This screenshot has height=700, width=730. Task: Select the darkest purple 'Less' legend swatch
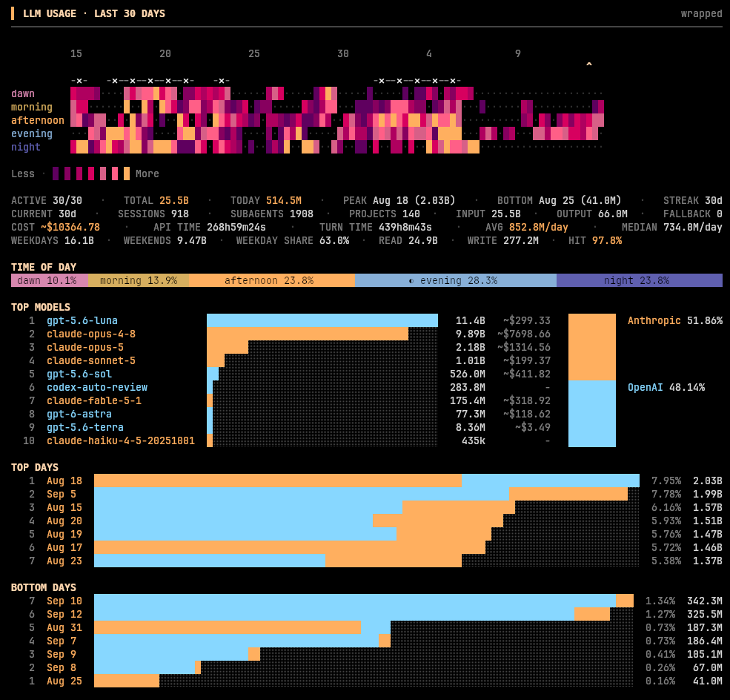56,174
